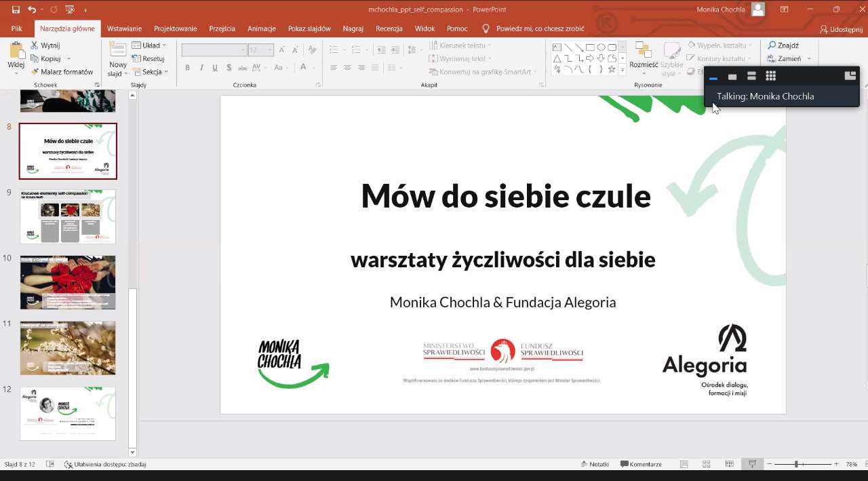Switch to the Animacje tab

261,28
